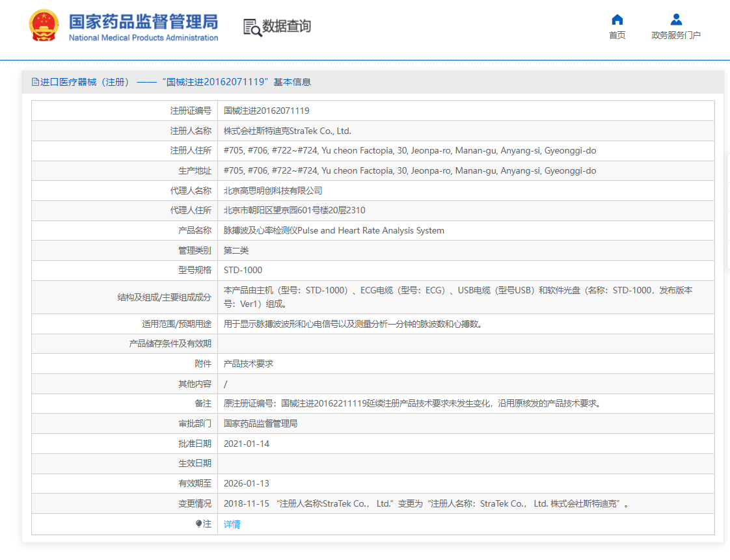730x560 pixels.
Task: Click the lightbulb icon next to 注
Action: tap(198, 523)
